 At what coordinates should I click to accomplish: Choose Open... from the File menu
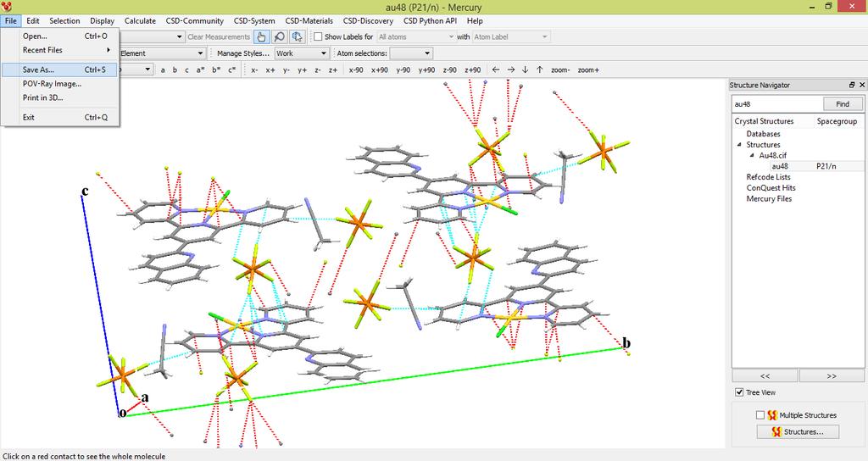click(60, 36)
